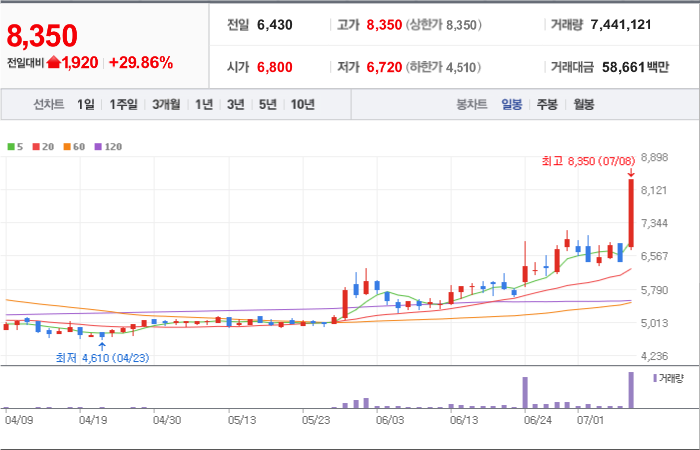Select the 1일 line chart period

pyautogui.click(x=85, y=104)
